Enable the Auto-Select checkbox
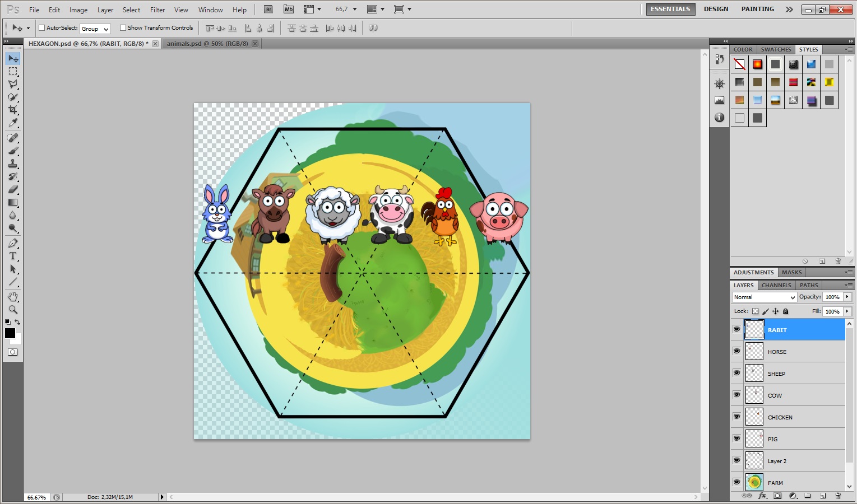Screen dimensions: 857x504 click(x=41, y=28)
